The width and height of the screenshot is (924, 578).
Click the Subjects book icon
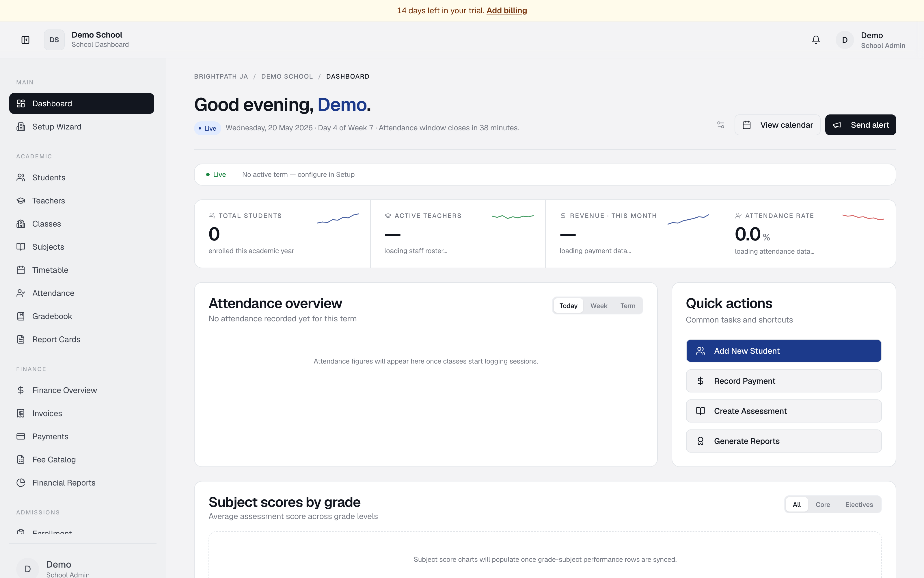[x=21, y=247]
